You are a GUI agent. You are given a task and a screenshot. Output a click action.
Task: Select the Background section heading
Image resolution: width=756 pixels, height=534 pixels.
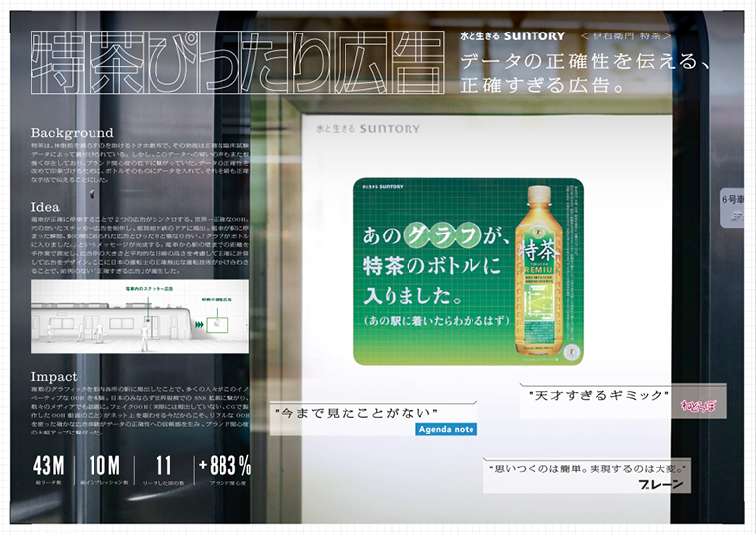(x=73, y=133)
